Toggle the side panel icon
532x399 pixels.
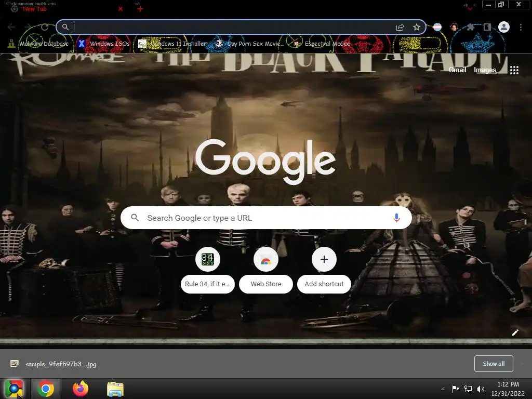click(x=487, y=27)
